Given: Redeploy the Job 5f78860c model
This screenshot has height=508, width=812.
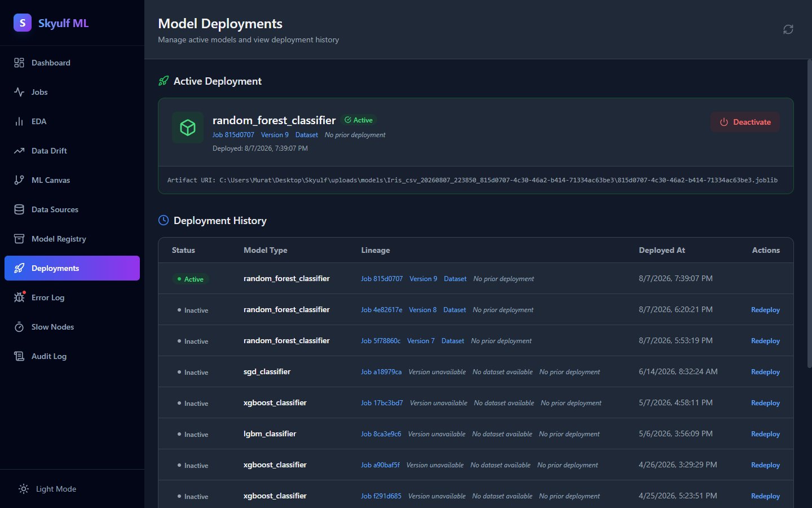Looking at the screenshot, I should [765, 341].
